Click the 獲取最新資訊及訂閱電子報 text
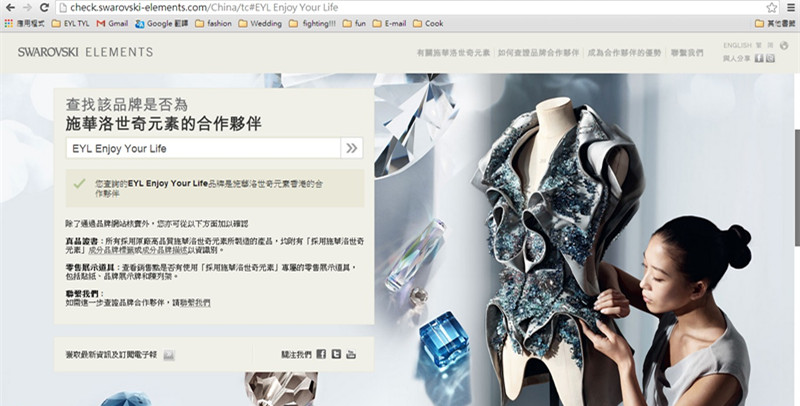 (x=111, y=354)
